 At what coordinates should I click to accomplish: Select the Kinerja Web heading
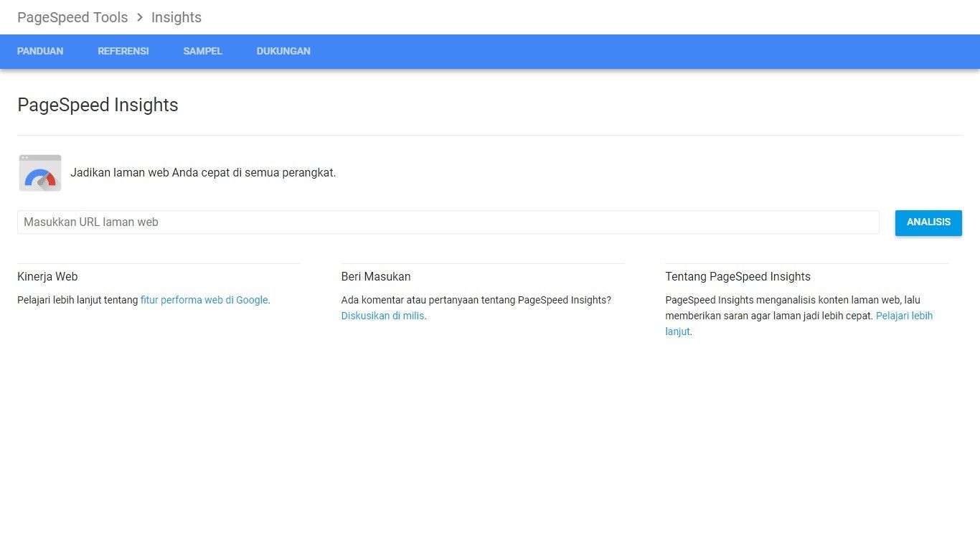pos(47,276)
